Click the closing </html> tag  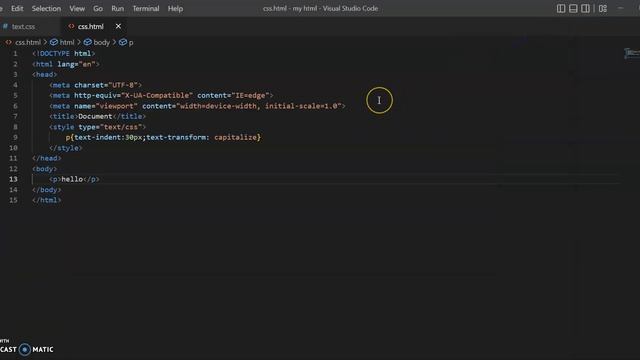tap(47, 200)
